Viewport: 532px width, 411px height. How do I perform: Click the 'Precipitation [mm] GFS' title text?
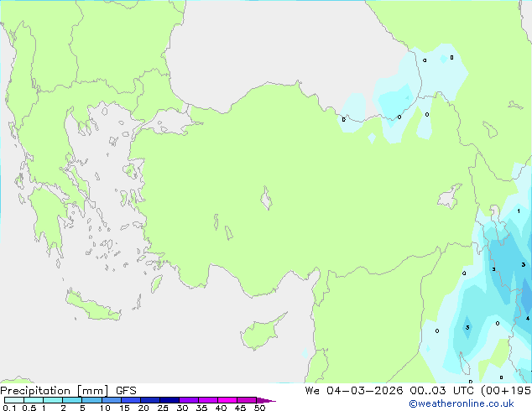pos(68,391)
